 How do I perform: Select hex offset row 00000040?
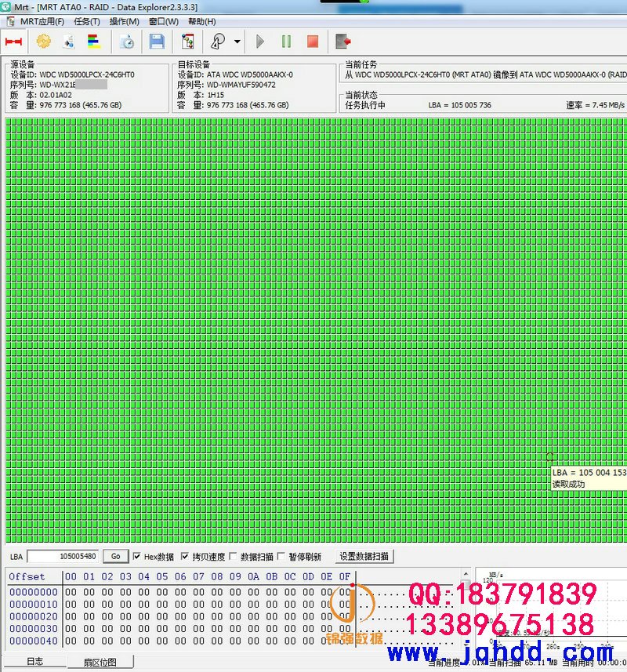coord(34,641)
